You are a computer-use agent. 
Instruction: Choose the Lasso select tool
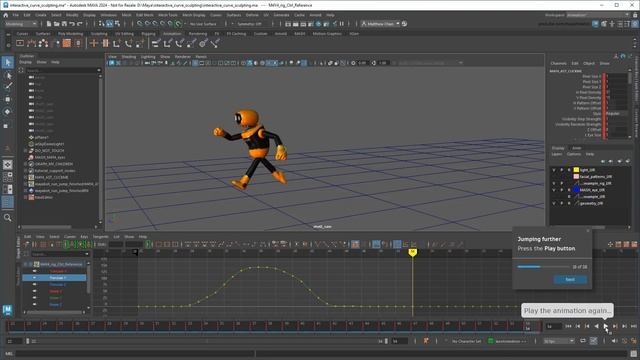coord(8,75)
